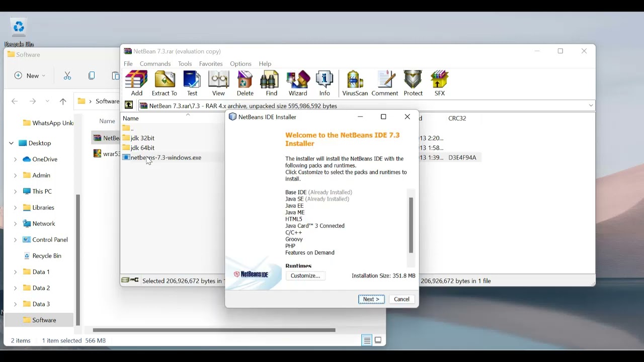Open the Options menu
The height and width of the screenshot is (362, 644).
pos(240,64)
